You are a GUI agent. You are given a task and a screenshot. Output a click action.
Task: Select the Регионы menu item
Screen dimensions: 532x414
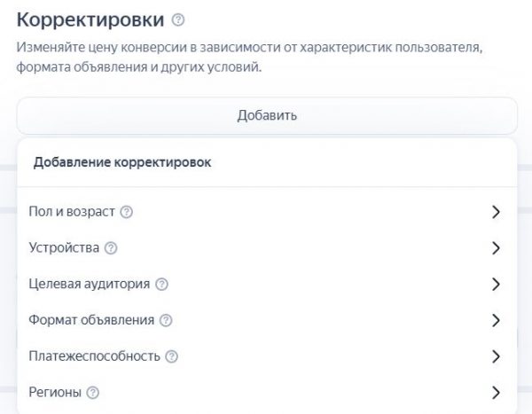pyautogui.click(x=55, y=392)
